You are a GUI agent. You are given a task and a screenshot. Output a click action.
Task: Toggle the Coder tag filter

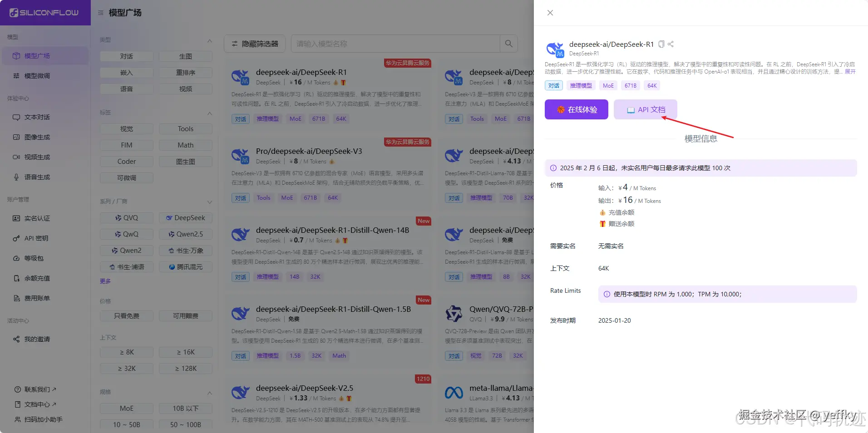pyautogui.click(x=127, y=162)
